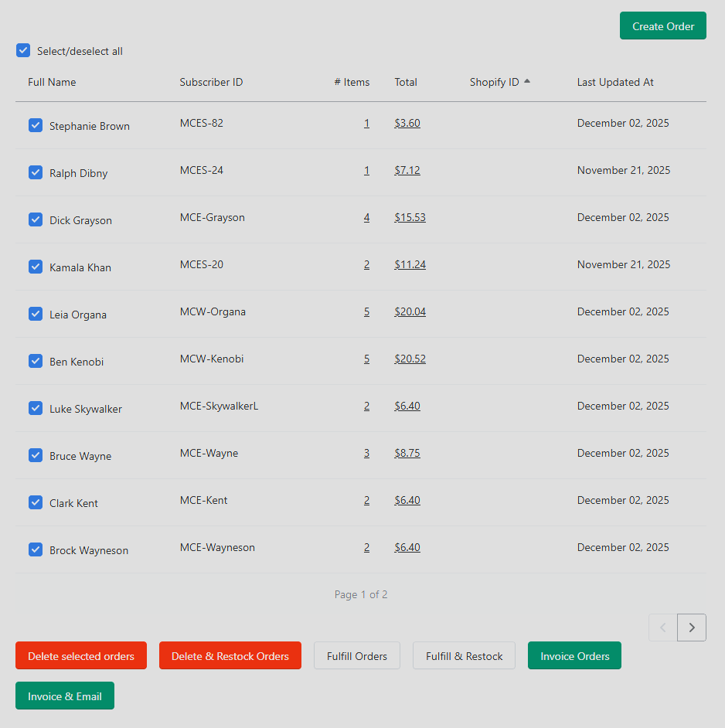Uncheck Ralph Dibny's order checkbox
Image resolution: width=725 pixels, height=728 pixels.
36,172
